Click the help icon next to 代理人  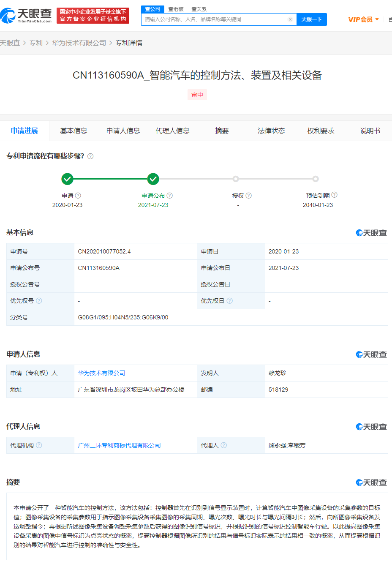point(224,445)
